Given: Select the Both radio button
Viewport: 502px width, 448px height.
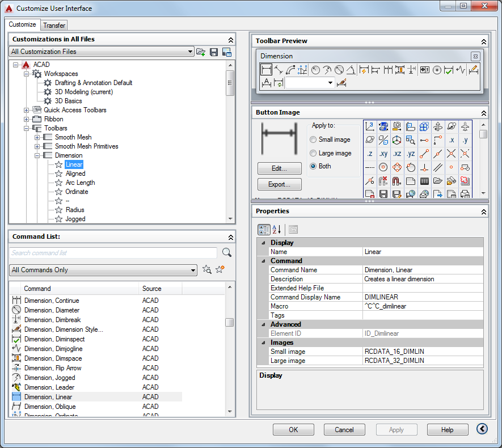Looking at the screenshot, I should click(313, 166).
